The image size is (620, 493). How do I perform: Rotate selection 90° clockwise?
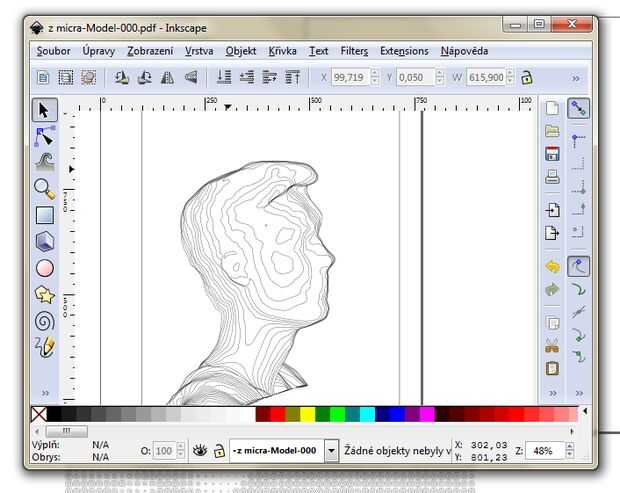[144, 77]
